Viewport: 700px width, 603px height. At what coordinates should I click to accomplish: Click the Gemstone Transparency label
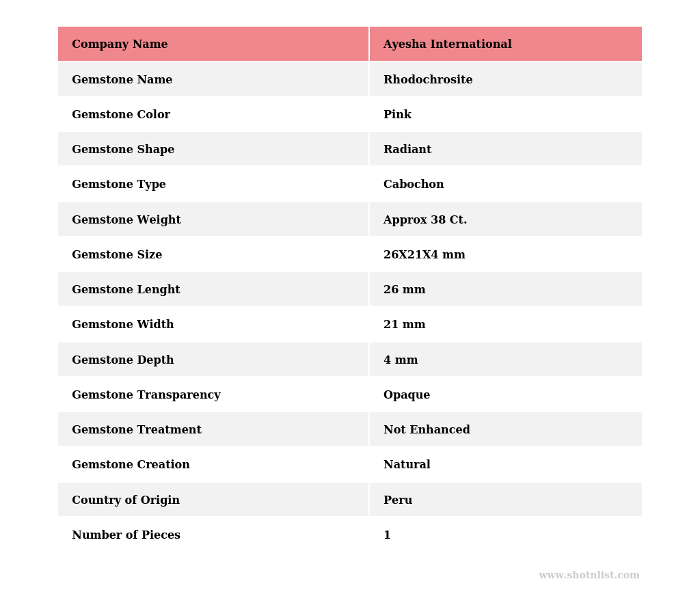146,395
